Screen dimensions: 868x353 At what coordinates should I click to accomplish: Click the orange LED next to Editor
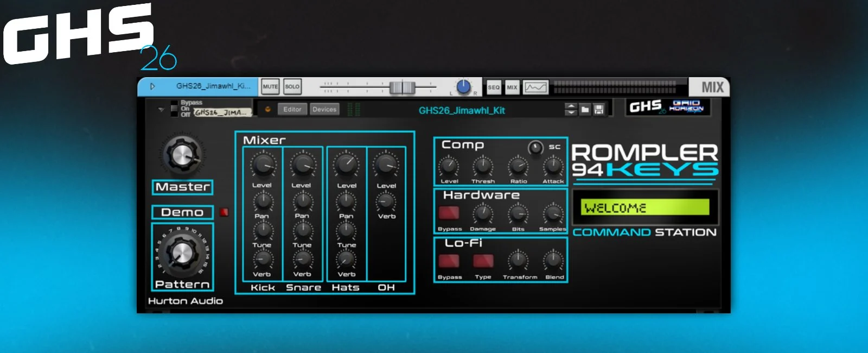point(267,109)
